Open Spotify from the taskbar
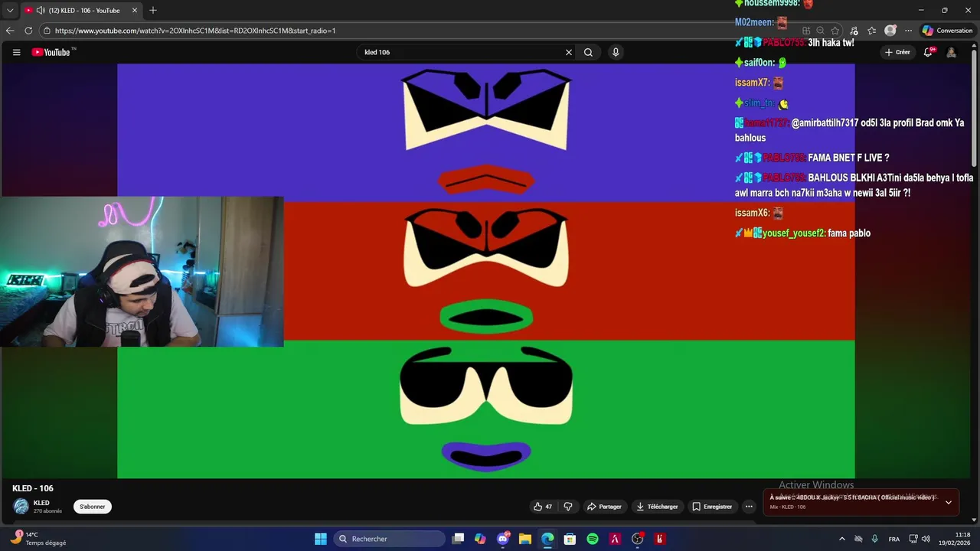Screen dimensions: 980x551 pos(593,539)
